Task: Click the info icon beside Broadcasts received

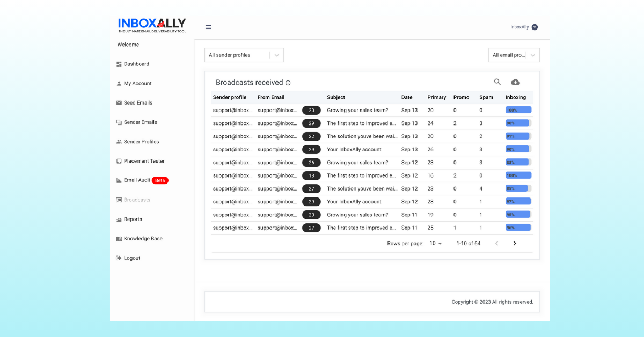Action: click(288, 83)
